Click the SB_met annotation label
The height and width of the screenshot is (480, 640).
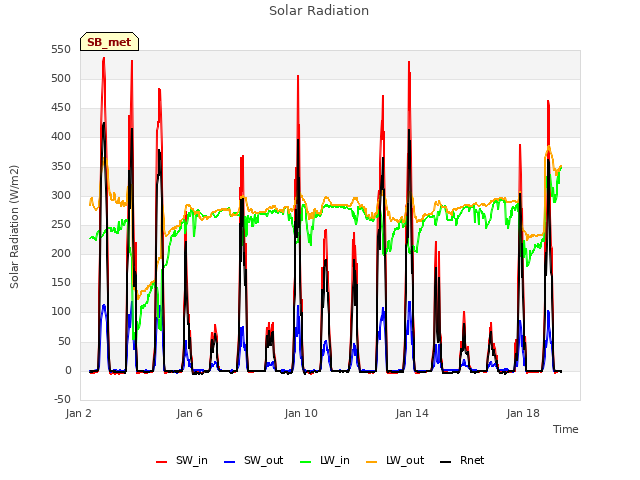(x=109, y=42)
